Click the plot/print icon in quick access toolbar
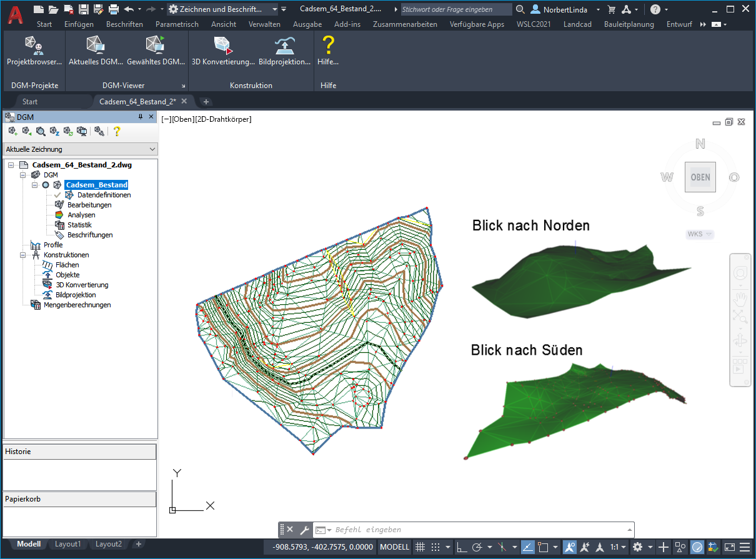Image resolution: width=756 pixels, height=559 pixels. coord(113,9)
